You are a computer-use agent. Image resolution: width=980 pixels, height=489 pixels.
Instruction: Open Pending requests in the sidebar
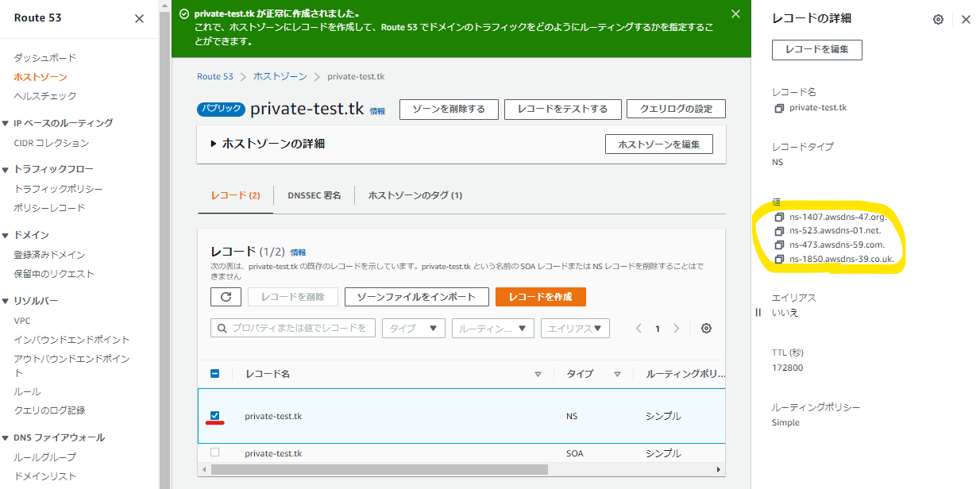coord(54,274)
